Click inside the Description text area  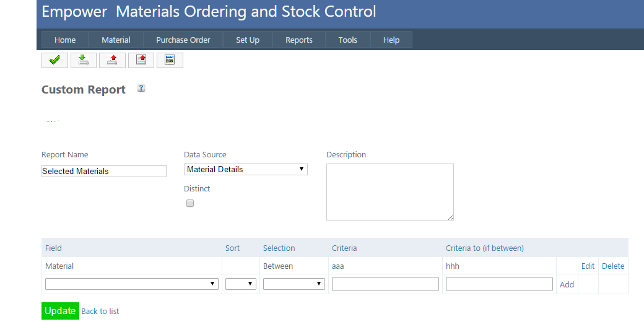pyautogui.click(x=389, y=191)
